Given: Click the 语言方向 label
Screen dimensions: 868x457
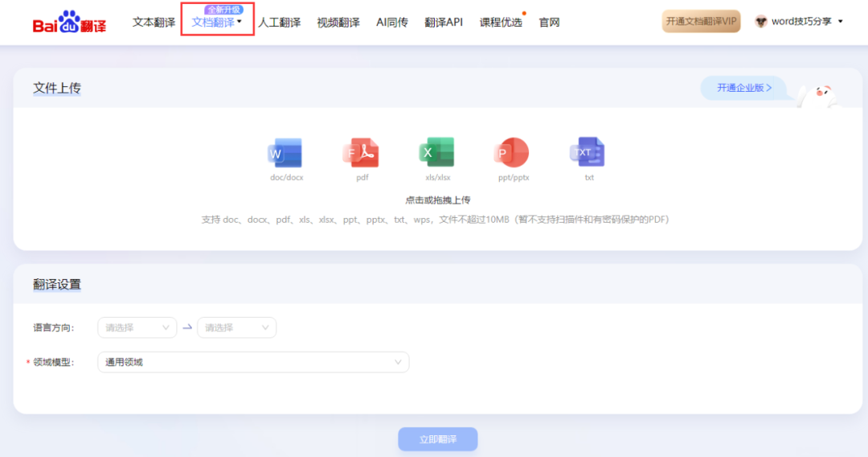Looking at the screenshot, I should point(53,328).
